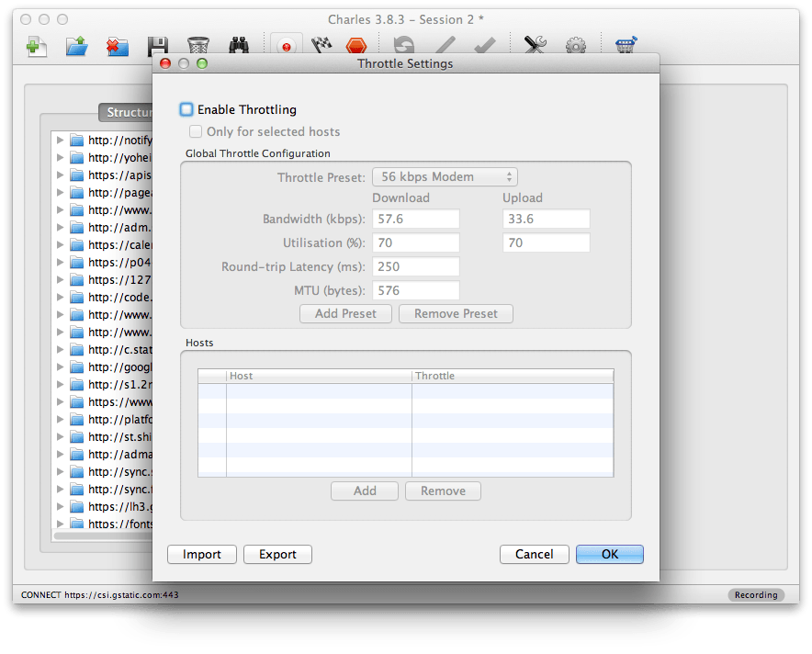Expand the https://apis tree node
The width and height of the screenshot is (812, 654).
60,175
